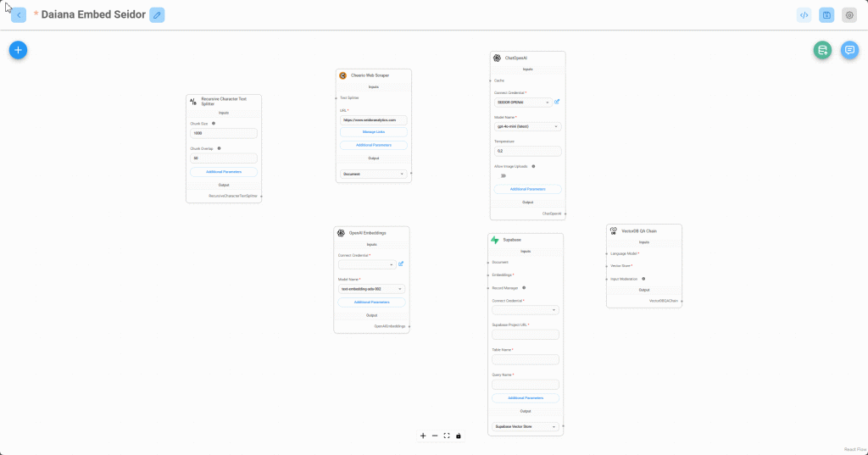Click Additional Parameters in Recursive Text Splitter

[x=224, y=172]
